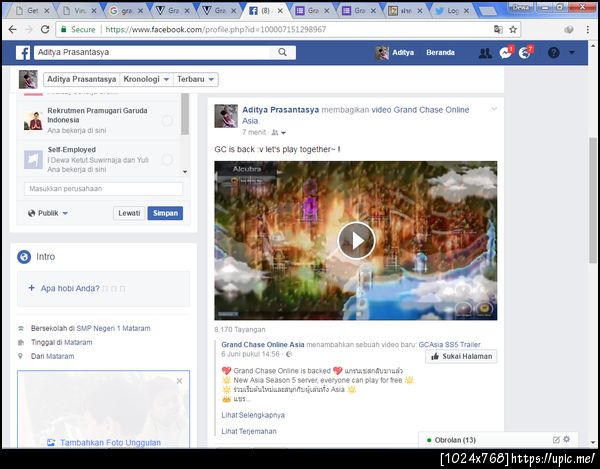Click workplace list scrollbar thumb

[x=185, y=114]
